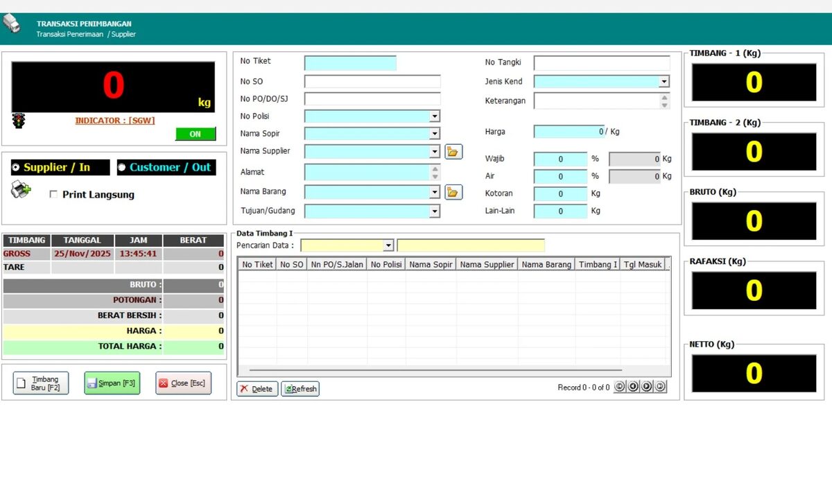The width and height of the screenshot is (832, 504).
Task: Sort by the No Polisi column header
Action: pyautogui.click(x=386, y=264)
